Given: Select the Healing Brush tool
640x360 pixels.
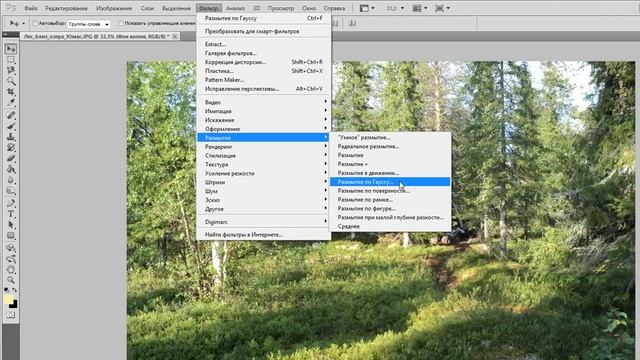Looking at the screenshot, I should coord(11,115).
